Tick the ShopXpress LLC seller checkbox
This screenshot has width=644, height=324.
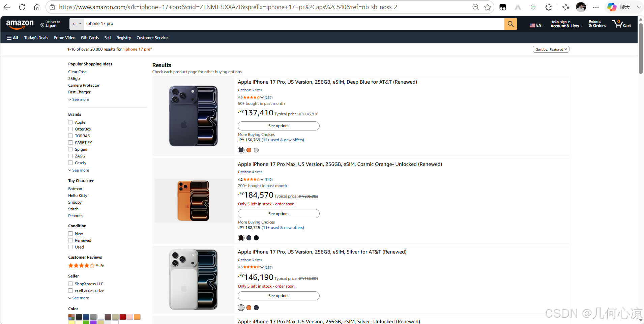coord(70,284)
